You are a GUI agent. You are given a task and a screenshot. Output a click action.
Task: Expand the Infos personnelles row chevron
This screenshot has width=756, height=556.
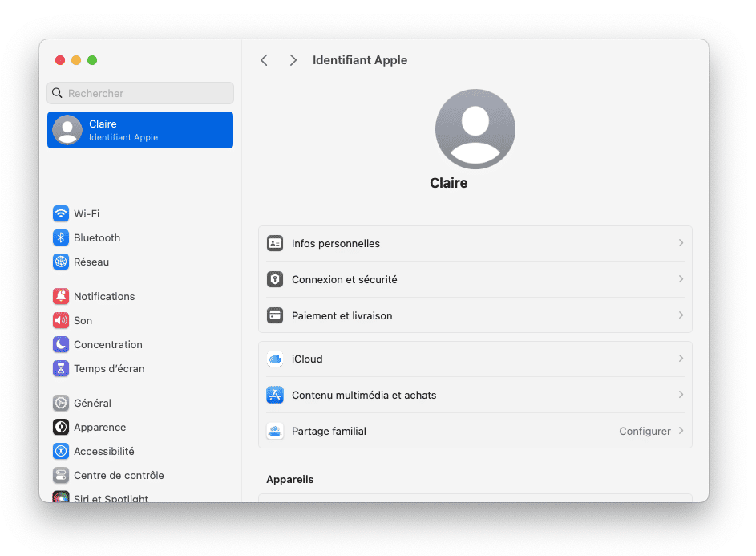pyautogui.click(x=681, y=243)
